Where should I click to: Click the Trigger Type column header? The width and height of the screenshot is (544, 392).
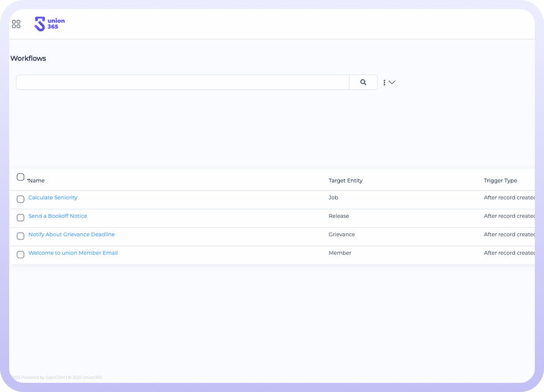pyautogui.click(x=500, y=181)
